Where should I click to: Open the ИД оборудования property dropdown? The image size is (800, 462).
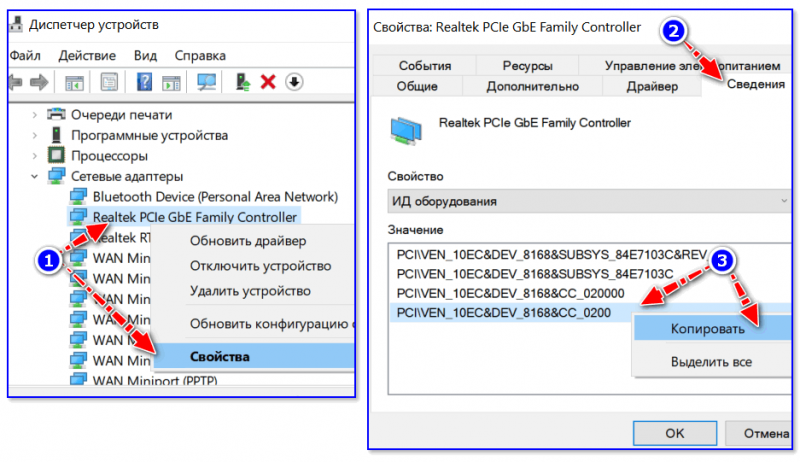tap(589, 201)
